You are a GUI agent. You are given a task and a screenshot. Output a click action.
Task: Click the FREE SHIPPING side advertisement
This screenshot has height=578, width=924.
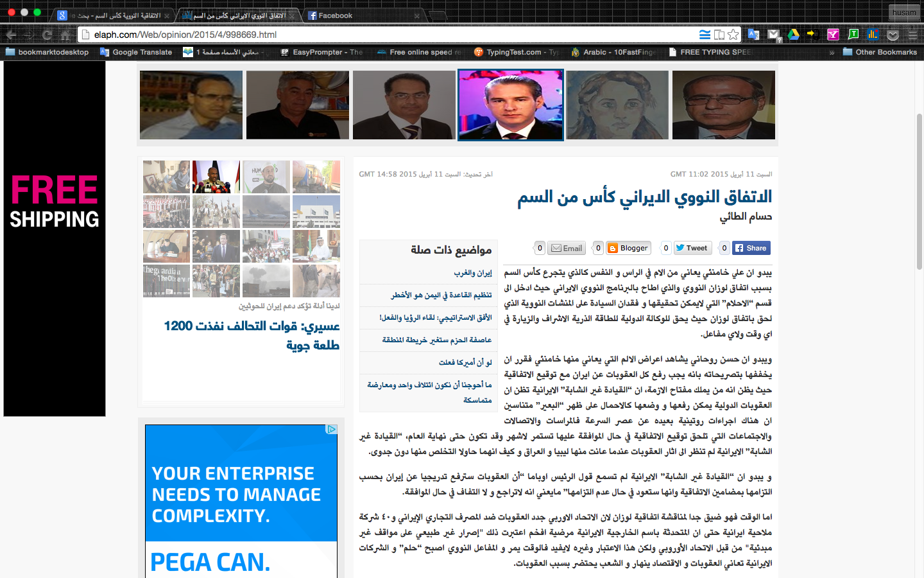tap(55, 238)
